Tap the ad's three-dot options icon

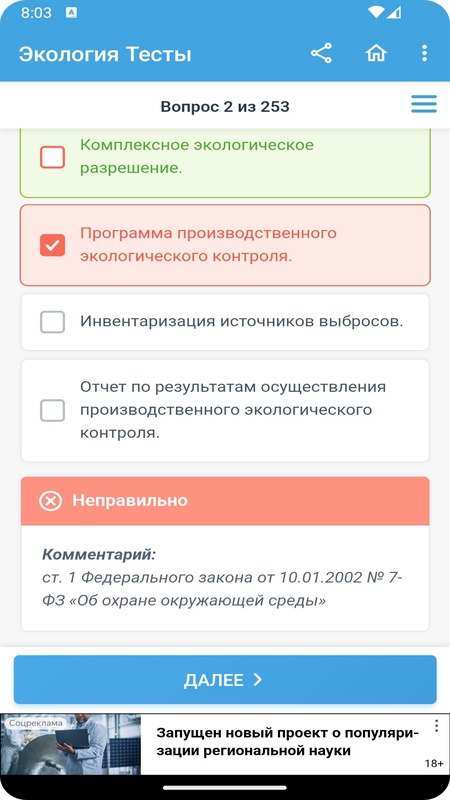[x=436, y=726]
